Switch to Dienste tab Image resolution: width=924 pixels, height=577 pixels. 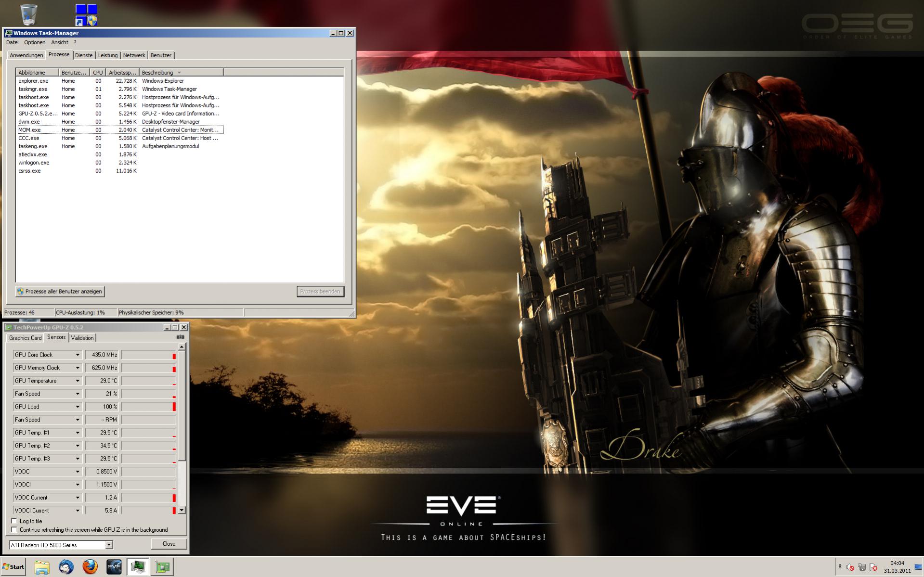(x=84, y=55)
